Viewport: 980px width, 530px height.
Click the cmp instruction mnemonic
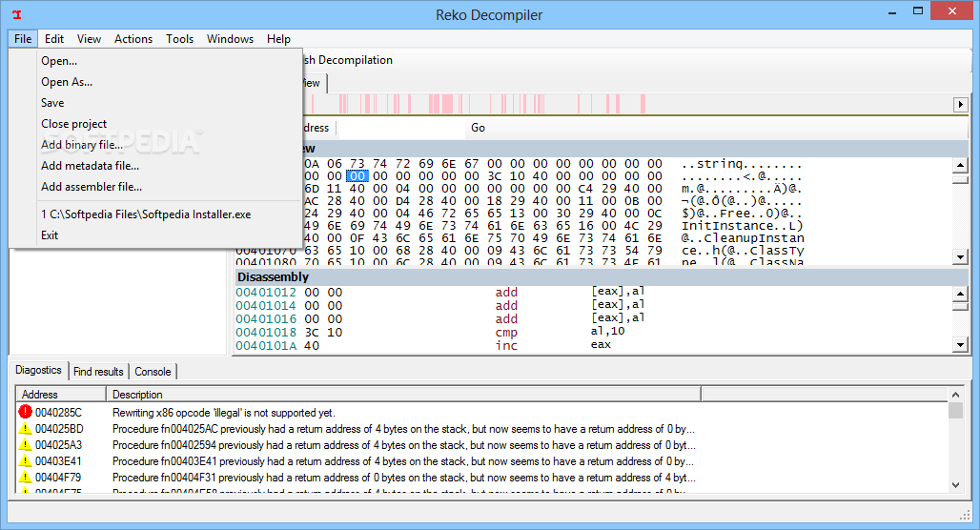pyautogui.click(x=506, y=333)
